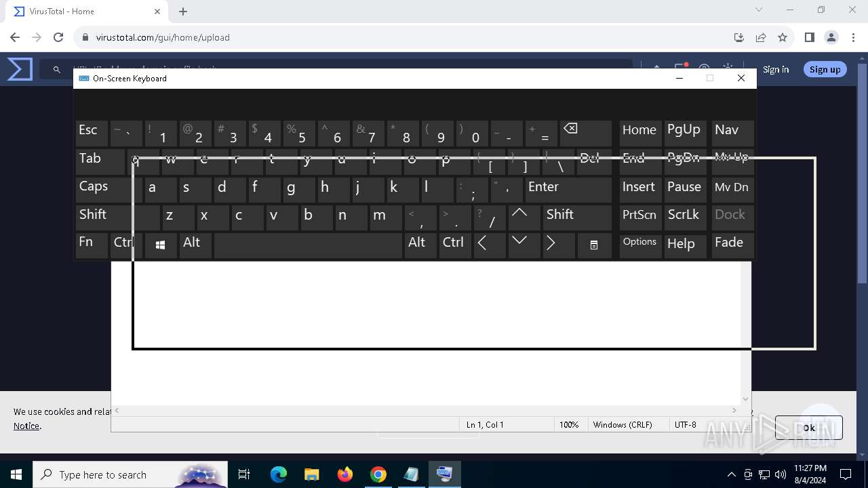This screenshot has width=868, height=488.
Task: Open Task View on the taskbar
Action: click(x=244, y=474)
